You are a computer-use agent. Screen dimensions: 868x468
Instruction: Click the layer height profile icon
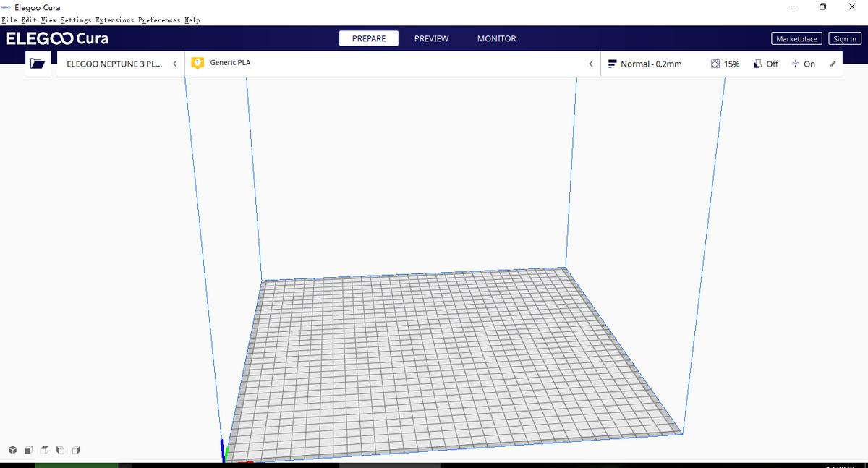pos(612,64)
